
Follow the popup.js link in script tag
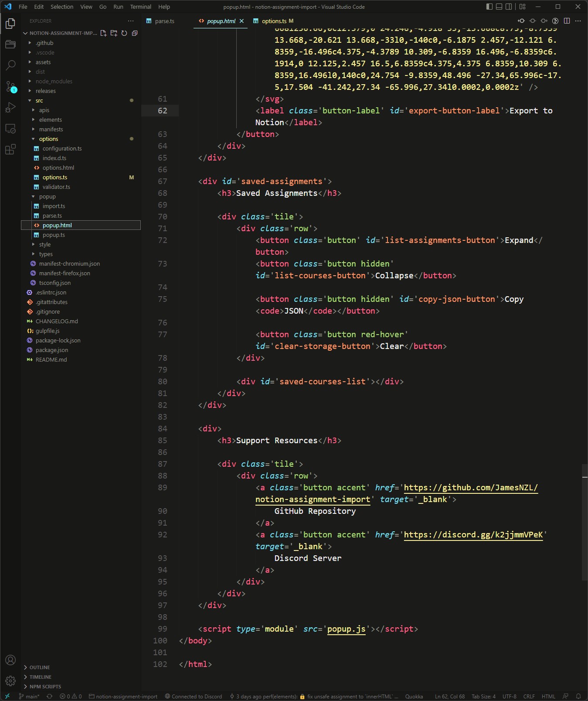coord(347,629)
